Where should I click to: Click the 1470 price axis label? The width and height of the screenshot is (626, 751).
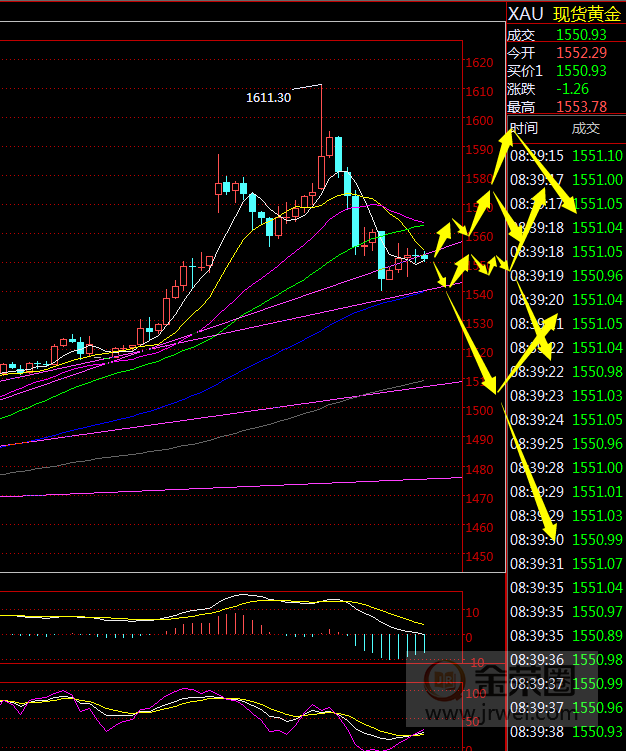tap(479, 499)
